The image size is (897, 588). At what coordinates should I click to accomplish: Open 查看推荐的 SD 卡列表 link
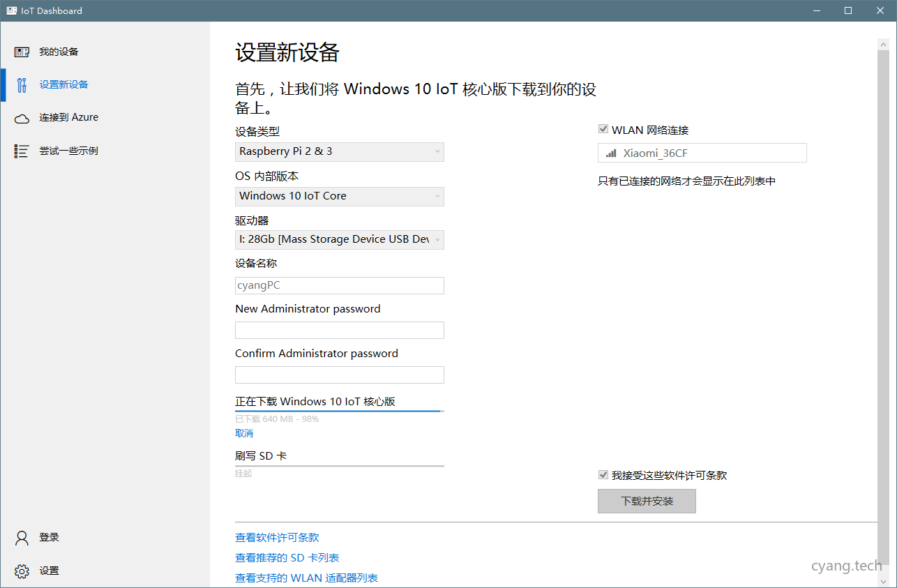tap(287, 558)
